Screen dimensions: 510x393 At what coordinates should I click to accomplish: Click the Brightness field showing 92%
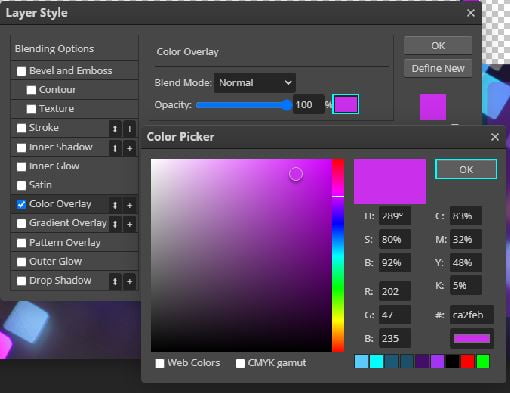(395, 263)
